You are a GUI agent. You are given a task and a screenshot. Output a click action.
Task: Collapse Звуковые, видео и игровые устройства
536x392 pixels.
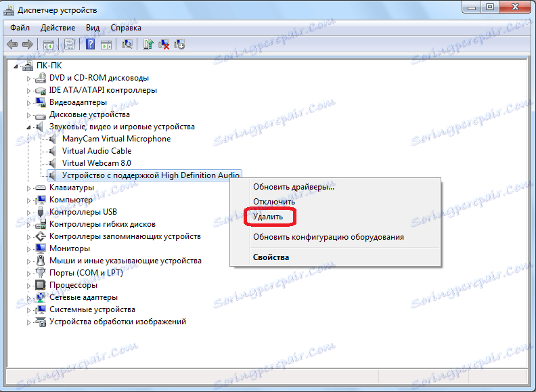click(x=28, y=127)
